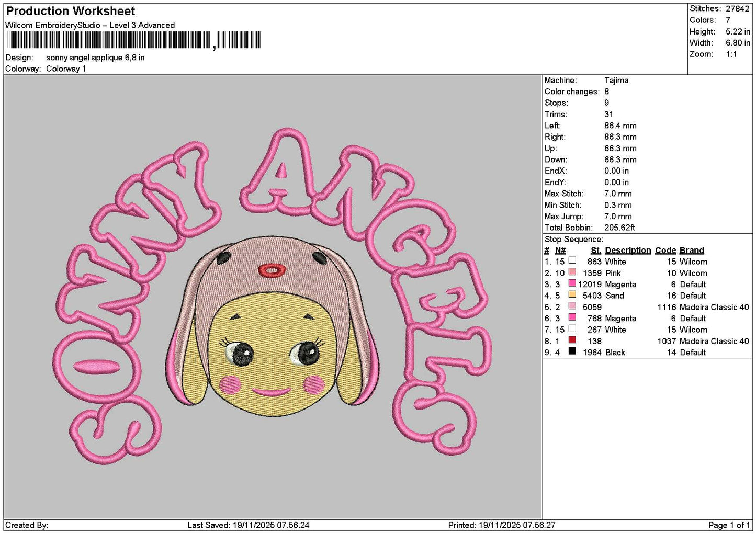
Task: Click the 'EndY:' label
Action: click(x=556, y=183)
